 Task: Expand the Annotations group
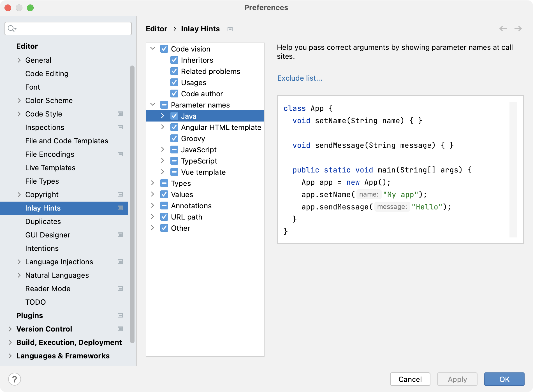tap(153, 205)
